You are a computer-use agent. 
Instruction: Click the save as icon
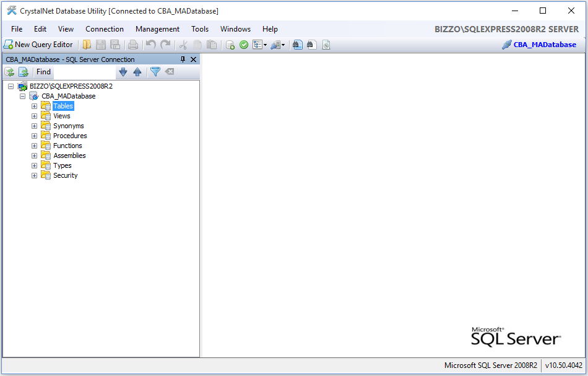115,45
